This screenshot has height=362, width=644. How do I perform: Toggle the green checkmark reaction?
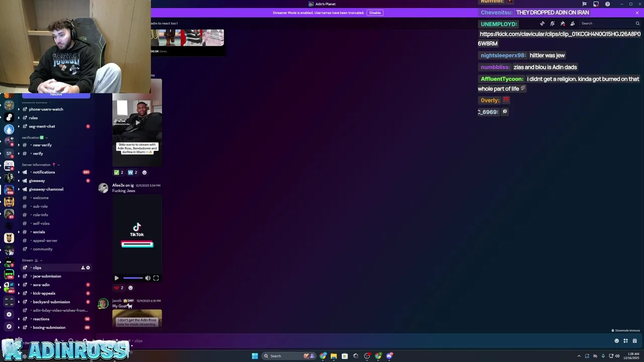click(119, 172)
